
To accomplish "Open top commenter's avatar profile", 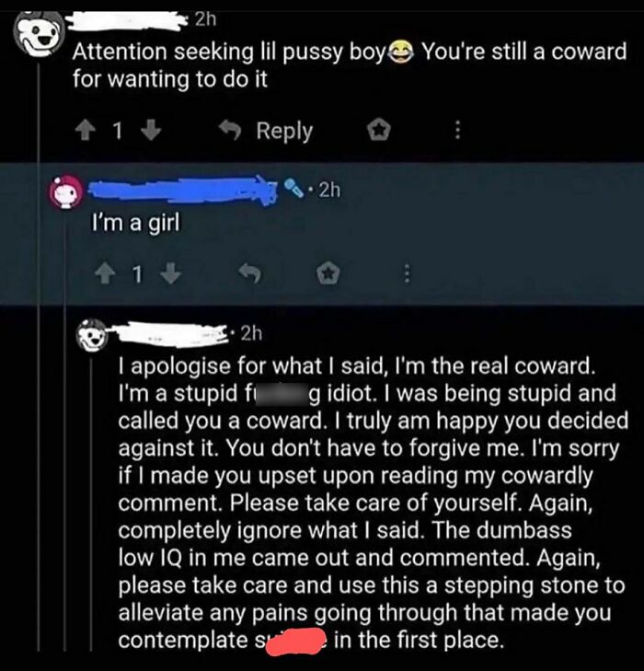I will tap(38, 37).
